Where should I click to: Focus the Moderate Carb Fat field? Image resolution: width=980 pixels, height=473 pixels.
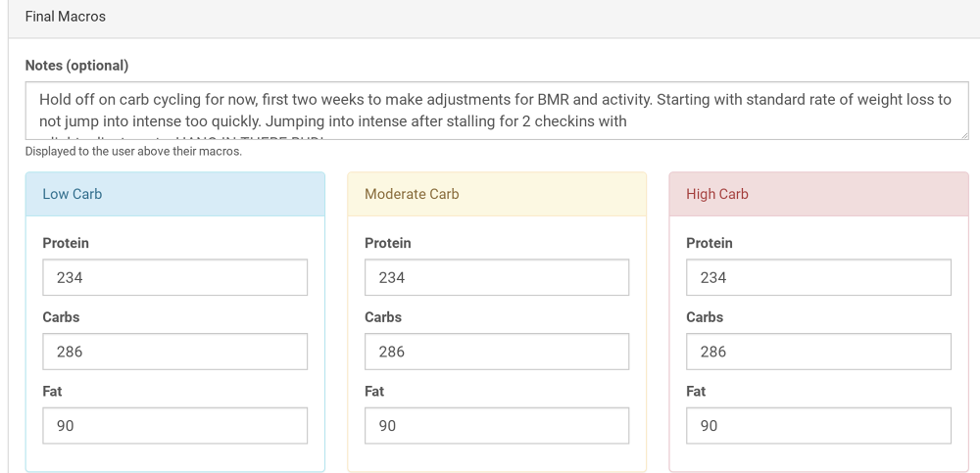(497, 426)
